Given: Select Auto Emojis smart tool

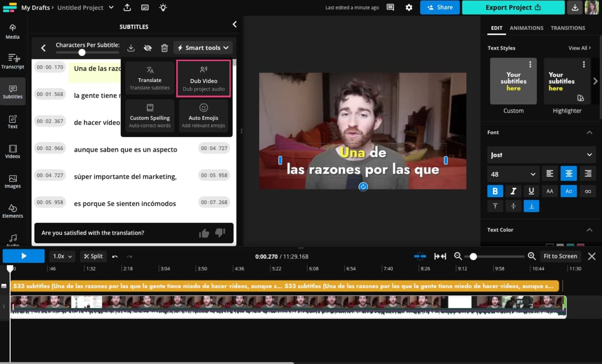Looking at the screenshot, I should point(203,116).
